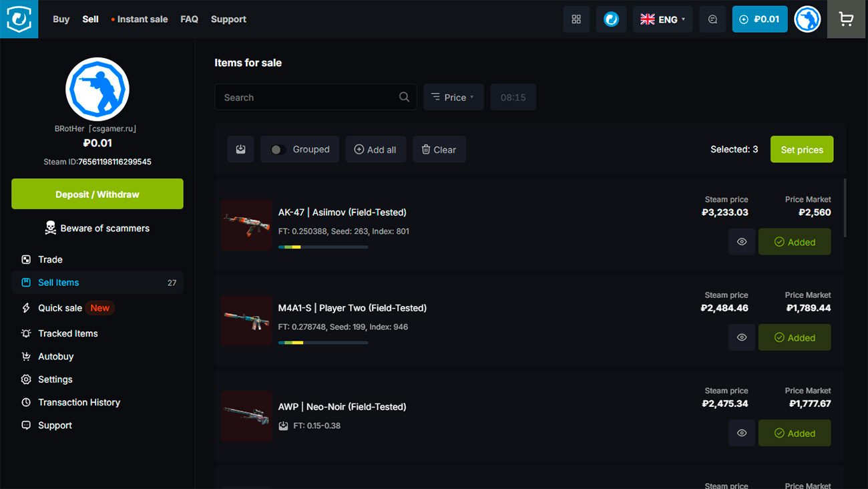Click the 08:15 timer button

[513, 97]
